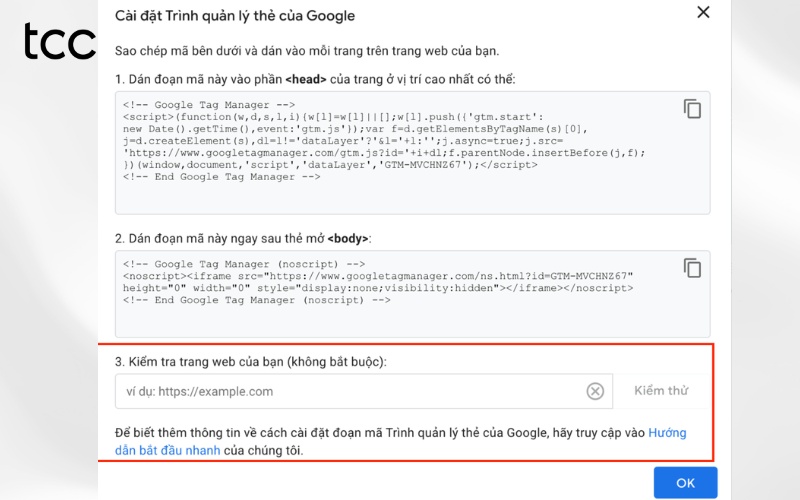The image size is (800, 500).
Task: Click the ns.html iframe URL in body snippet
Action: [x=452, y=276]
